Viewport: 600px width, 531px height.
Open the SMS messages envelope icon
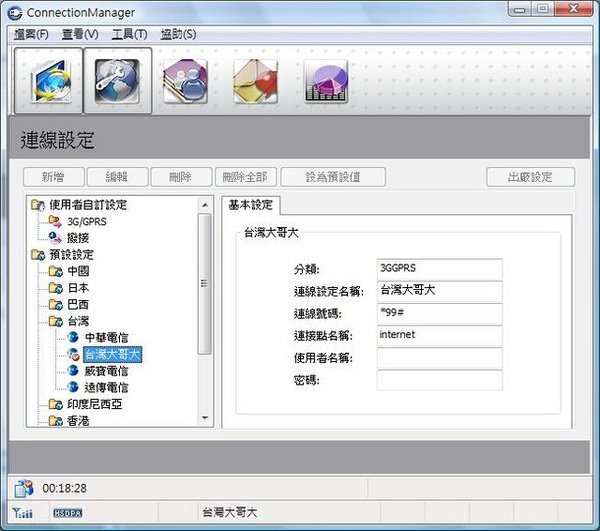click(x=255, y=81)
